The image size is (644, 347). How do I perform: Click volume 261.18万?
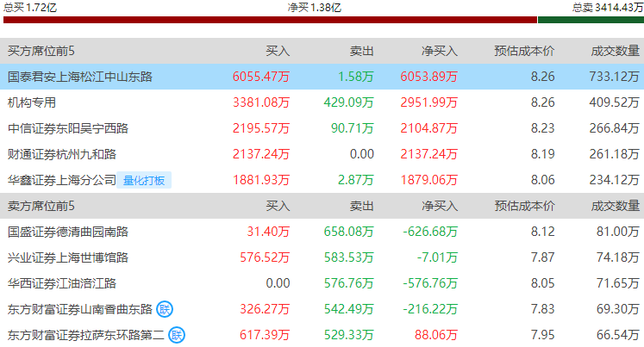click(x=615, y=154)
